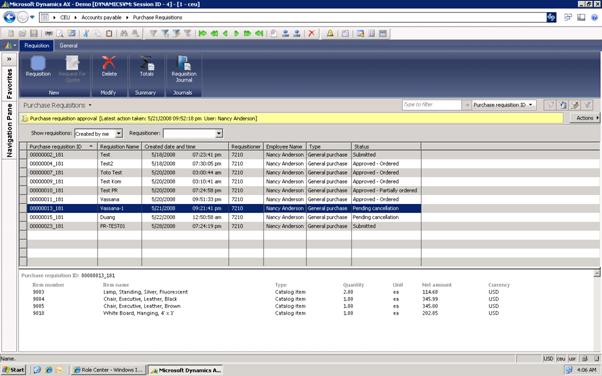
Task: Go to previous record green arrow
Action: tap(225, 33)
